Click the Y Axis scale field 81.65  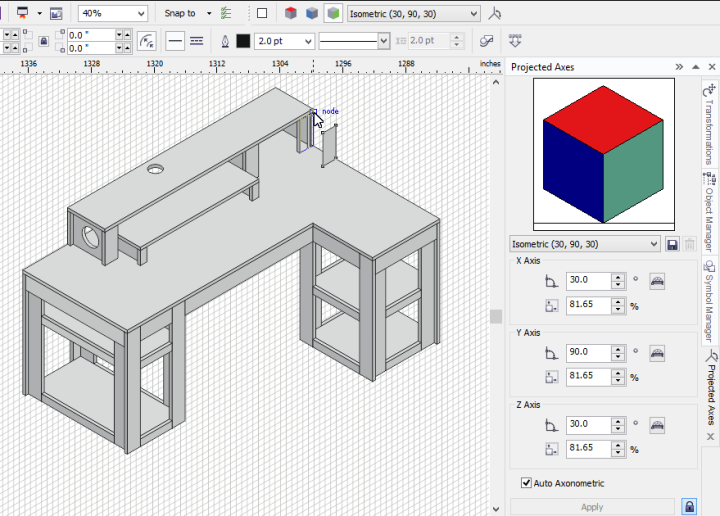click(x=588, y=376)
